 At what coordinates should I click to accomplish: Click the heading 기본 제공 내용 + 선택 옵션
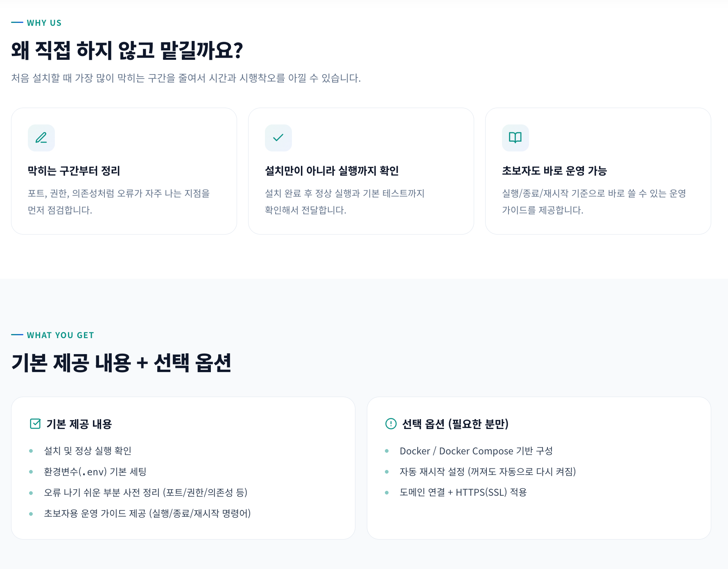pos(121,363)
